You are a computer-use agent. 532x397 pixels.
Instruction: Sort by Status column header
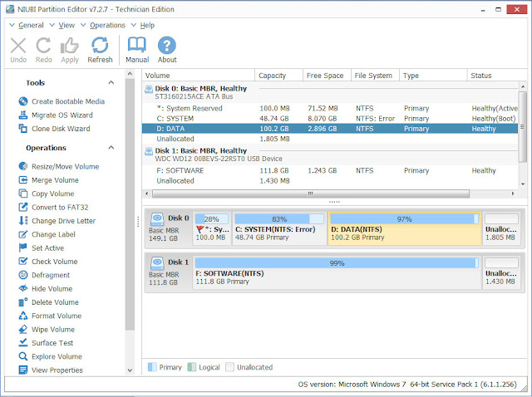[x=497, y=76]
